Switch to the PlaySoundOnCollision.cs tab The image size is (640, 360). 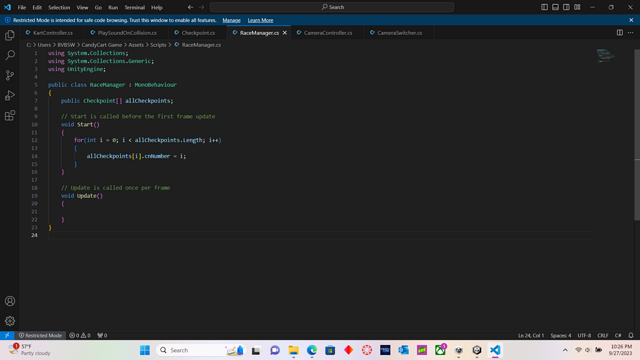126,33
